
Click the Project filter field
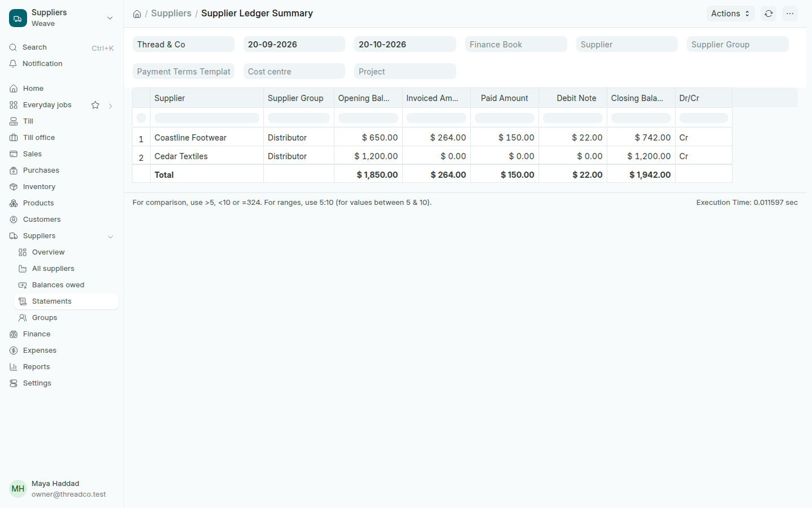(x=405, y=72)
